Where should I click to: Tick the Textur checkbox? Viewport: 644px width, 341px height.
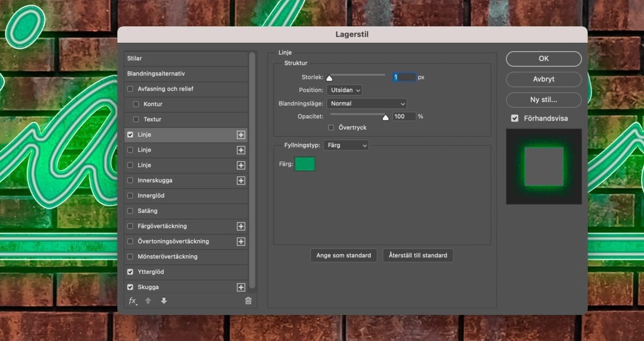pyautogui.click(x=136, y=120)
